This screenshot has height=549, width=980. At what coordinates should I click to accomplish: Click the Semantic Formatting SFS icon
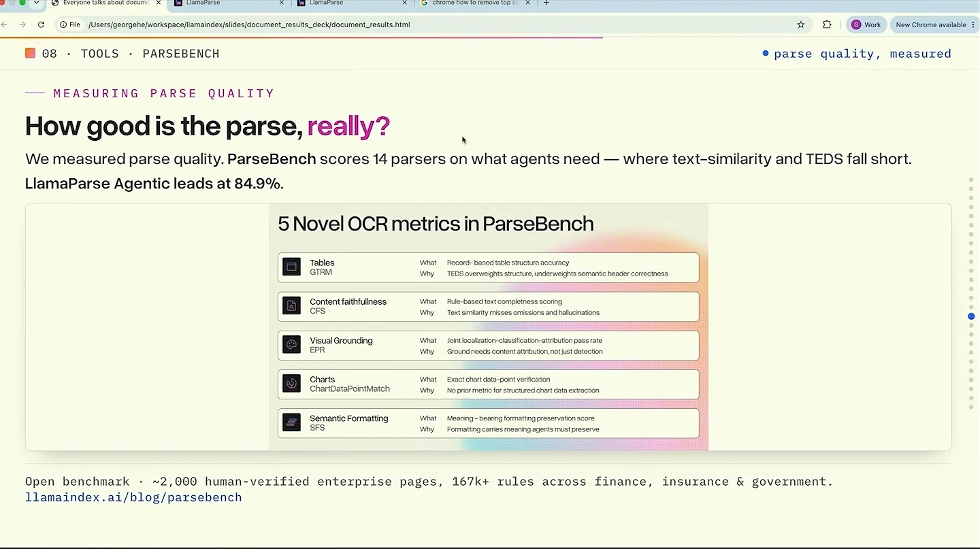tap(291, 422)
